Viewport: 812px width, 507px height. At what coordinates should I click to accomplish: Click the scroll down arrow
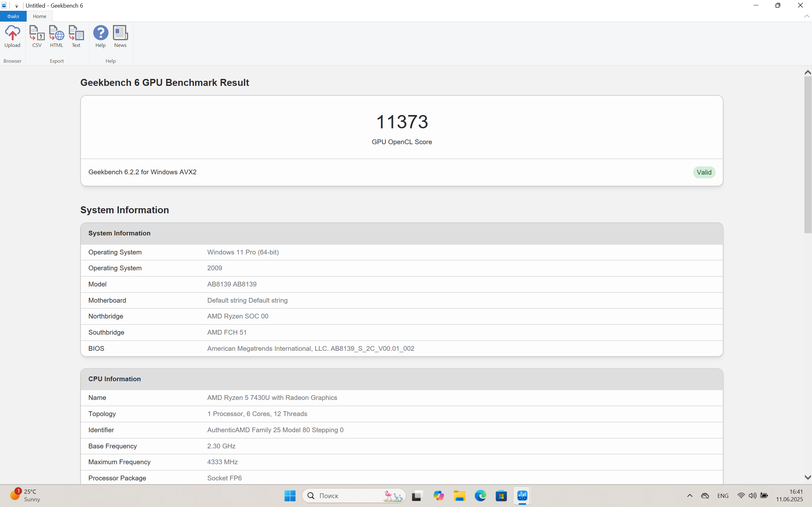pos(807,477)
